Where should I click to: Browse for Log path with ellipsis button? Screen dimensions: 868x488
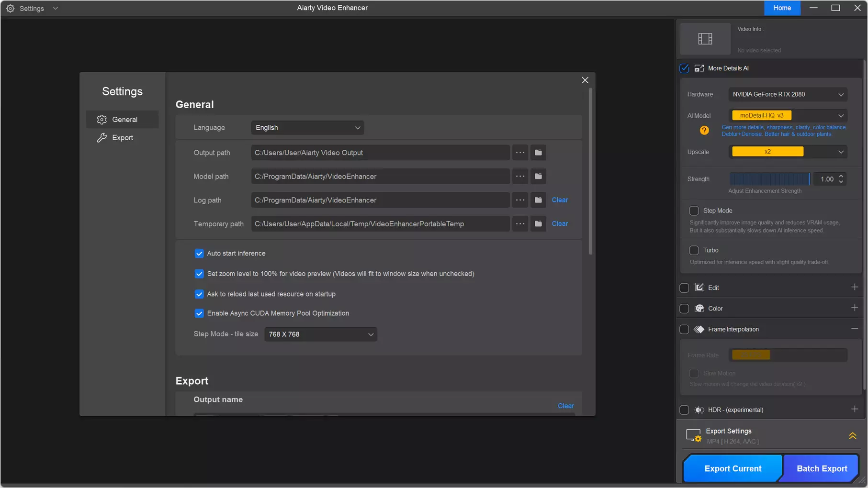(520, 200)
